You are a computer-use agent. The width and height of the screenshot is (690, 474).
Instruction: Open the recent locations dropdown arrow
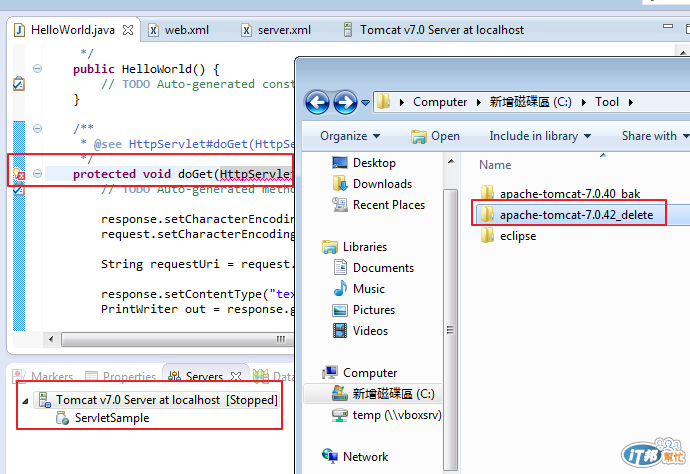[365, 103]
